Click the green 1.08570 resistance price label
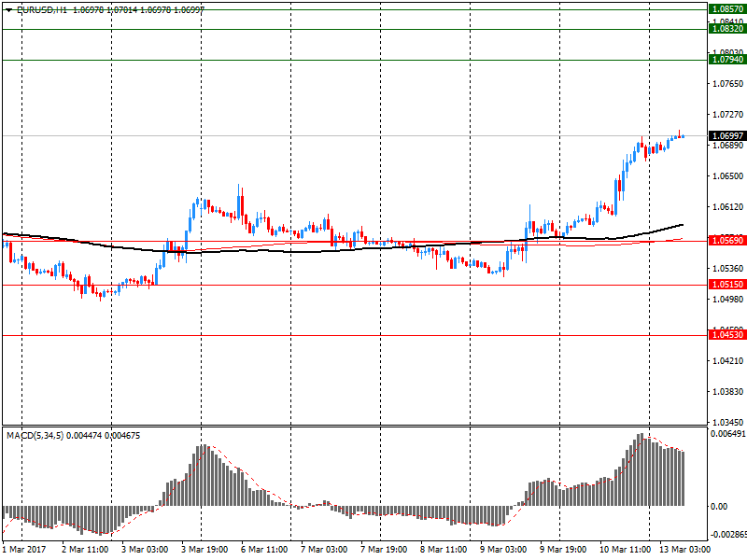The height and width of the screenshot is (560, 747). point(727,9)
